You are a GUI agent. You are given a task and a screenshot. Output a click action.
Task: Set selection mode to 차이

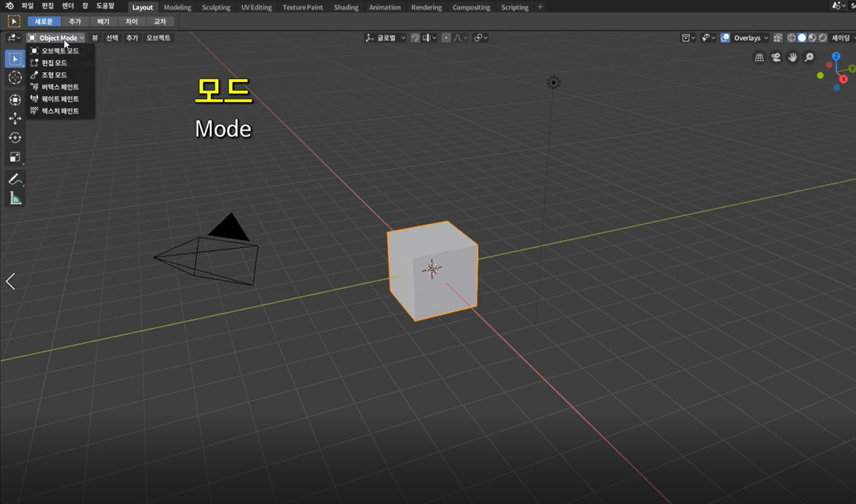131,22
